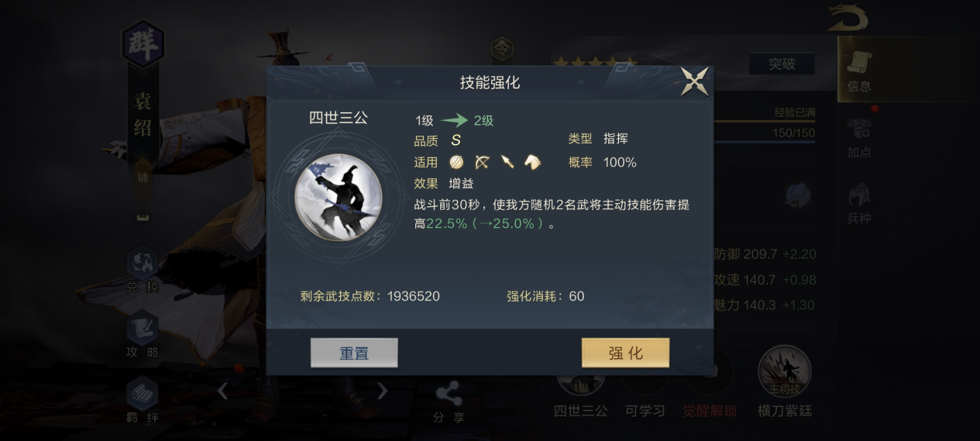
Task: Select the 横刀紫廷 main skill icon
Action: tap(784, 371)
